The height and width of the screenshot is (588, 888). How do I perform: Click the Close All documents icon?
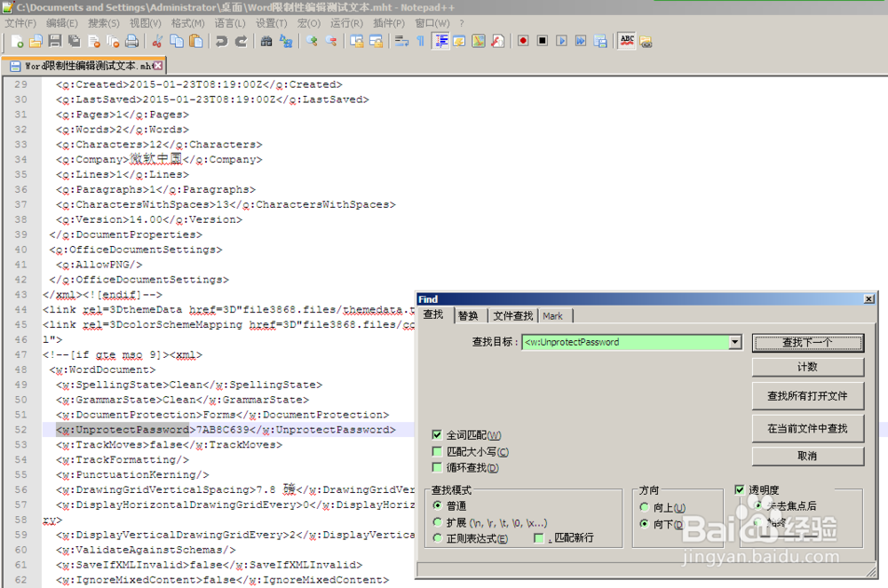click(114, 42)
